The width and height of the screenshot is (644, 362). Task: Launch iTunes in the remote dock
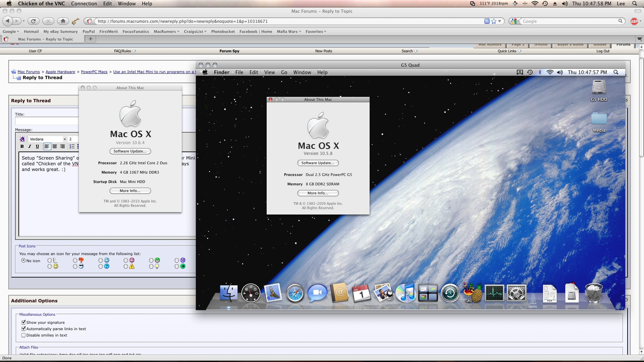(406, 293)
